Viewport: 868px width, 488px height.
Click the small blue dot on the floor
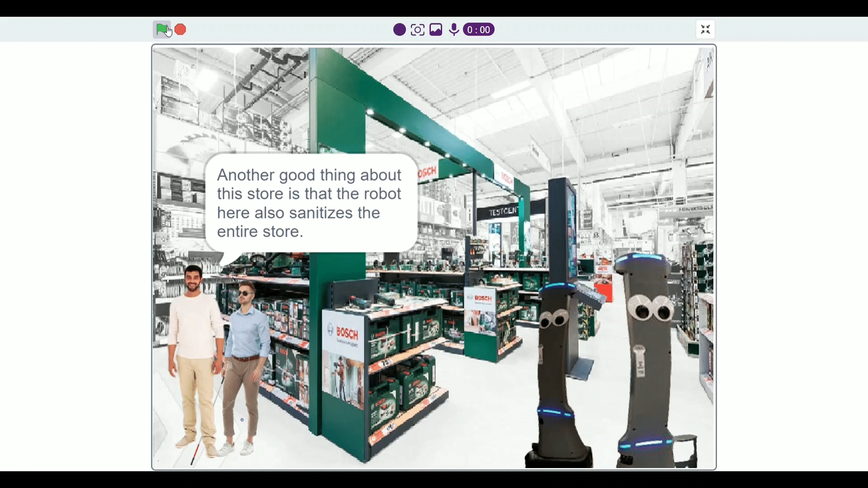tap(242, 420)
